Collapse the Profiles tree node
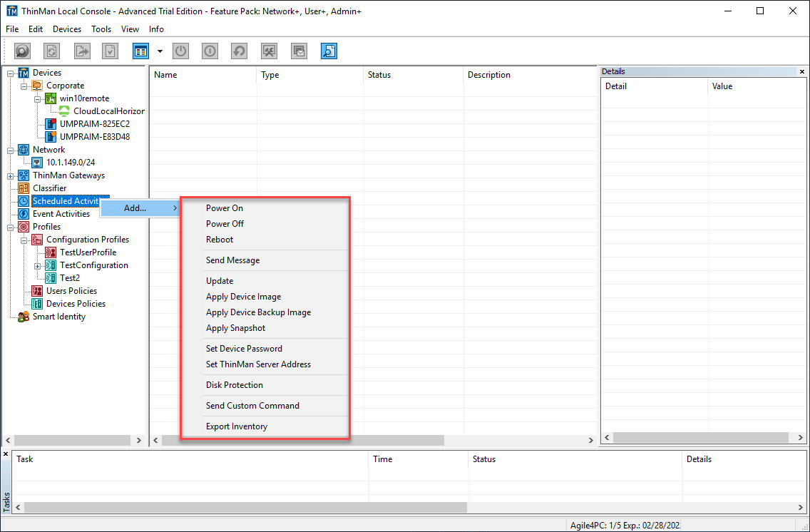This screenshot has width=810, height=532. click(x=10, y=227)
